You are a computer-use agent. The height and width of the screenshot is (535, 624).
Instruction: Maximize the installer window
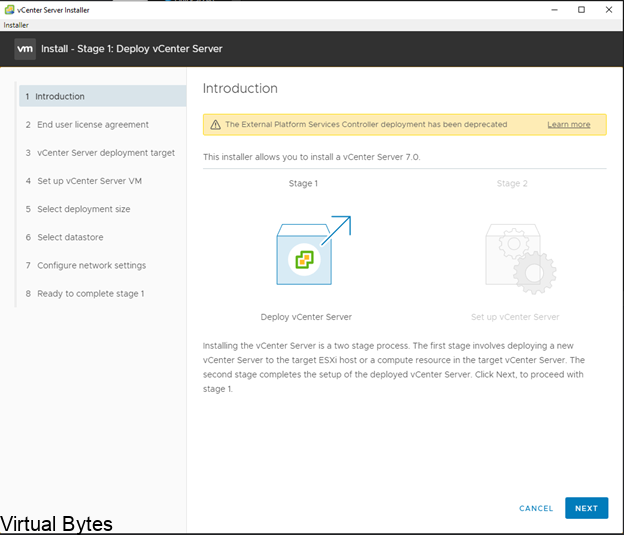pos(581,10)
